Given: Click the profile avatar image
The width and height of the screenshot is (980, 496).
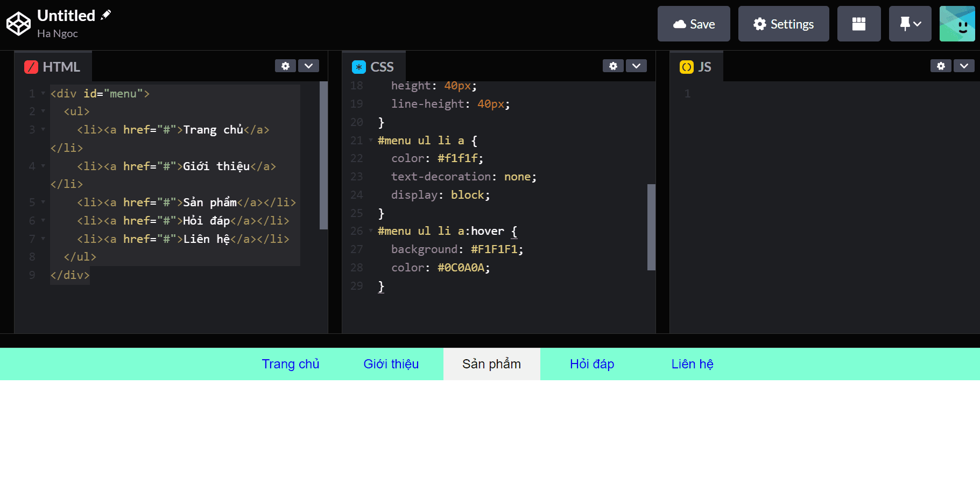Looking at the screenshot, I should (x=957, y=23).
